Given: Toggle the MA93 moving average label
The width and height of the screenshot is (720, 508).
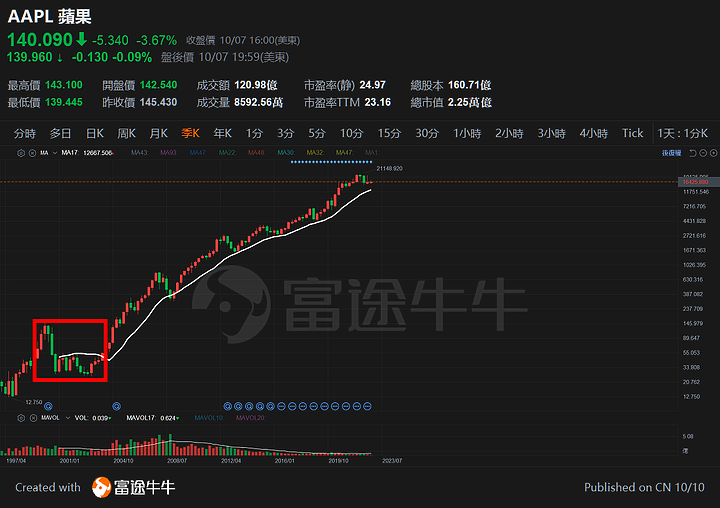Looking at the screenshot, I should tap(169, 153).
